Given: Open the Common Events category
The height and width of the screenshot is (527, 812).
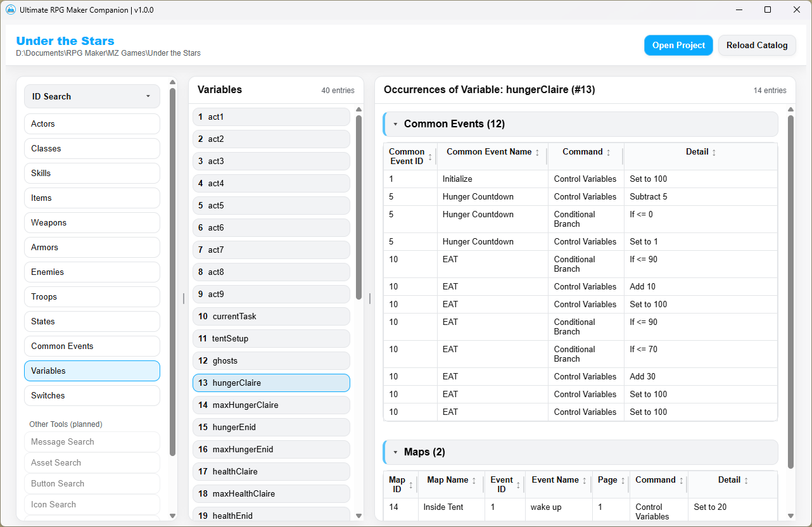Looking at the screenshot, I should (x=92, y=346).
